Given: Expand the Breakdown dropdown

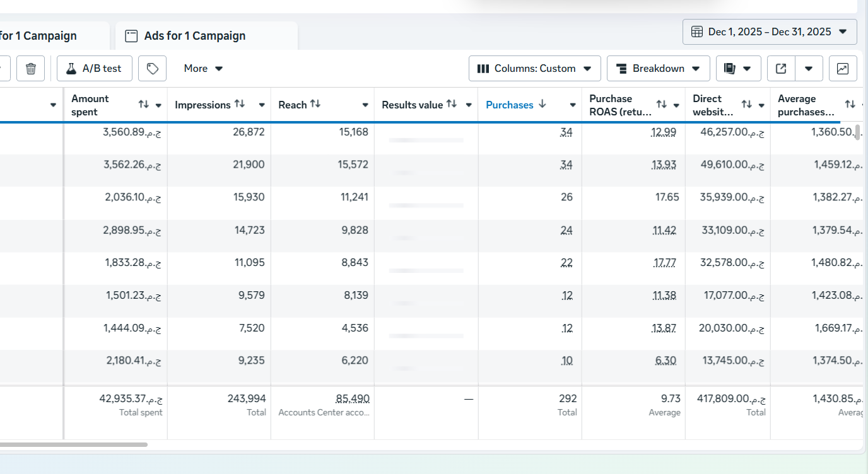Looking at the screenshot, I should coord(658,69).
